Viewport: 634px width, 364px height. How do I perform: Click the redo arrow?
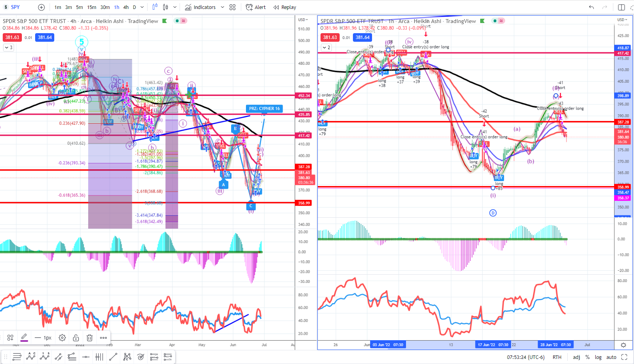coord(605,7)
